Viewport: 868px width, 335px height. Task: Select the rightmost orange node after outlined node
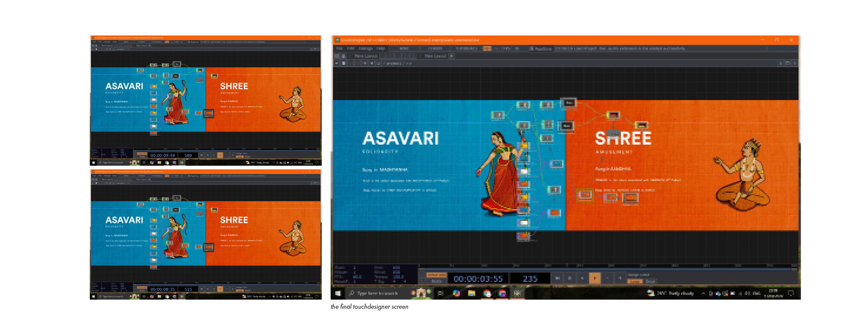click(630, 197)
